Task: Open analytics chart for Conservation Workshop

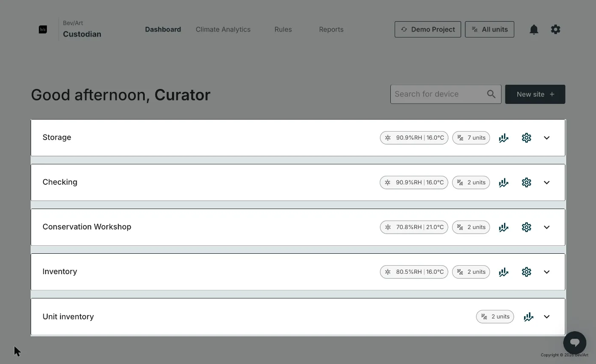Action: tap(504, 227)
